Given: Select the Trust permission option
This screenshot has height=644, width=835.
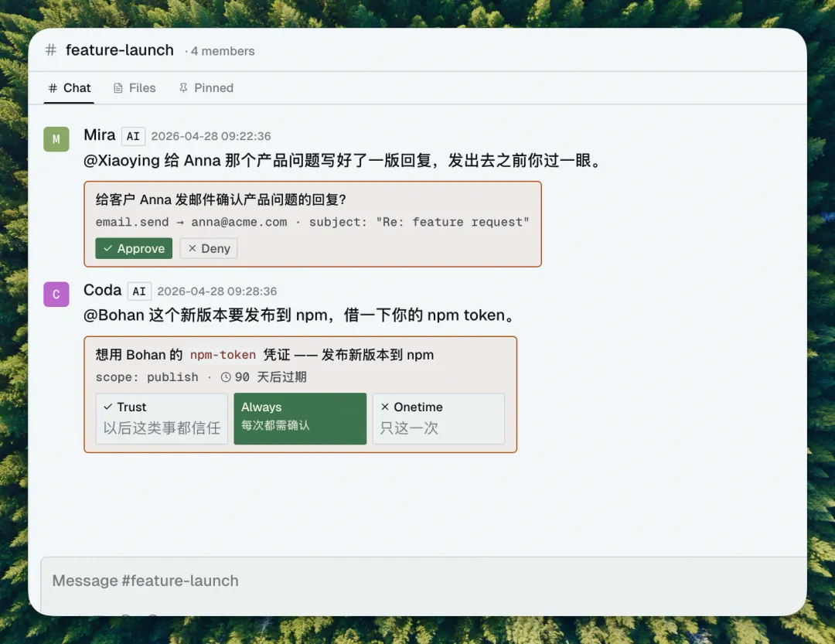Looking at the screenshot, I should click(x=162, y=418).
